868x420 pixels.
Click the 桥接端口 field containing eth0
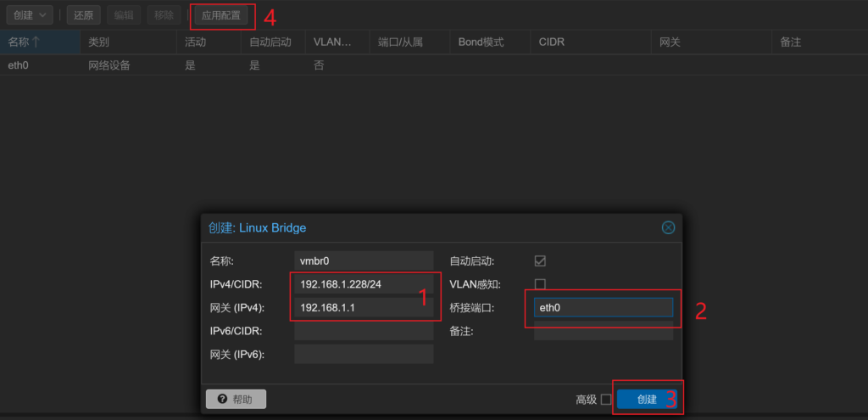(603, 308)
